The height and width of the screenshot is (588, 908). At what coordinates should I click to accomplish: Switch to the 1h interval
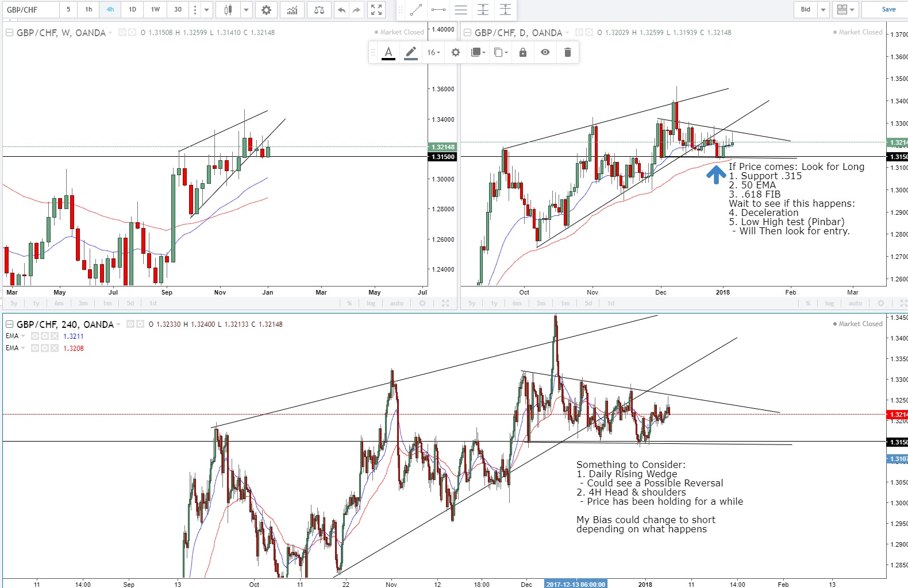[x=89, y=10]
